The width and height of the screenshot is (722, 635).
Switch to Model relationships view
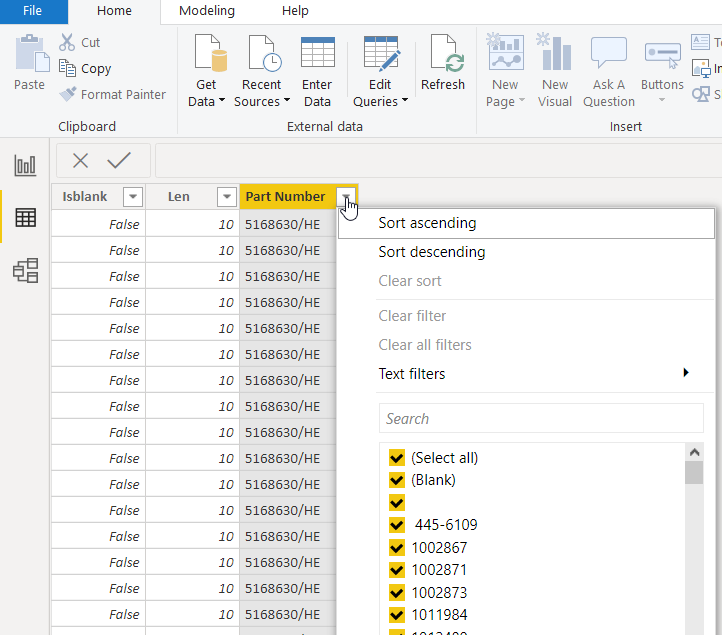(x=25, y=270)
